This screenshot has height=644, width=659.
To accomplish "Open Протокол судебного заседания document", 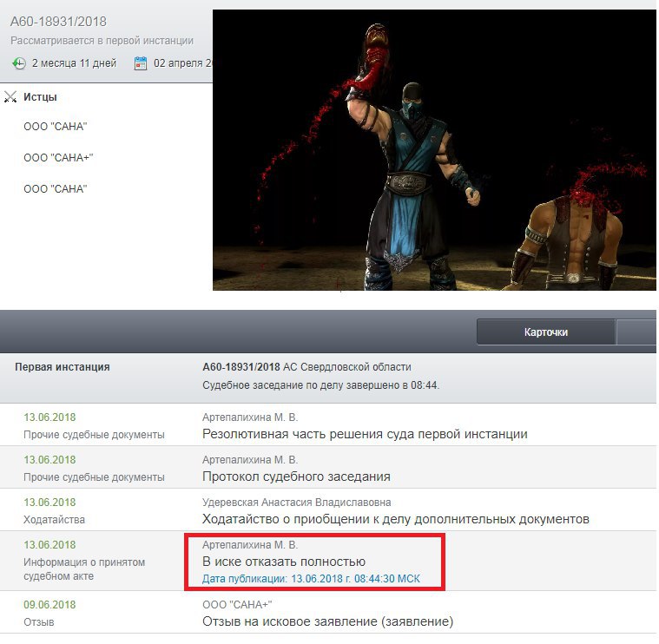I will point(296,476).
